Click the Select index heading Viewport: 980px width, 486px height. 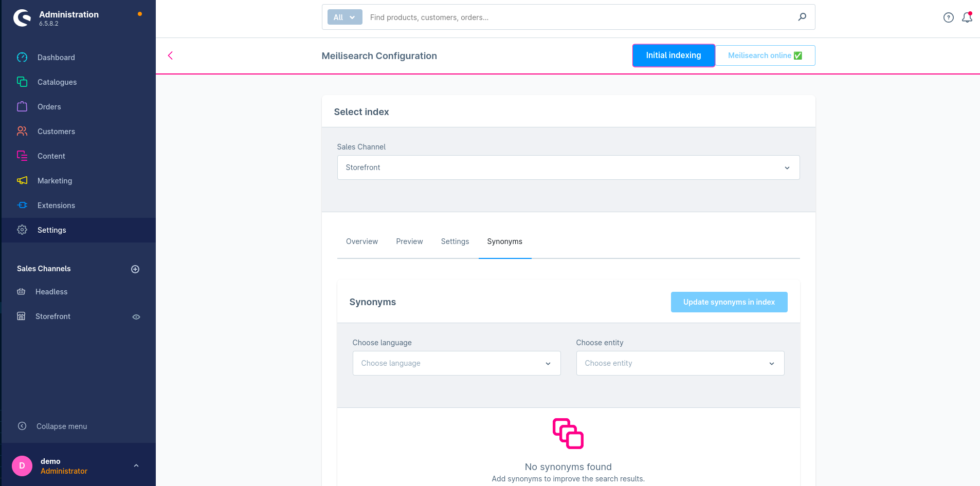click(361, 112)
